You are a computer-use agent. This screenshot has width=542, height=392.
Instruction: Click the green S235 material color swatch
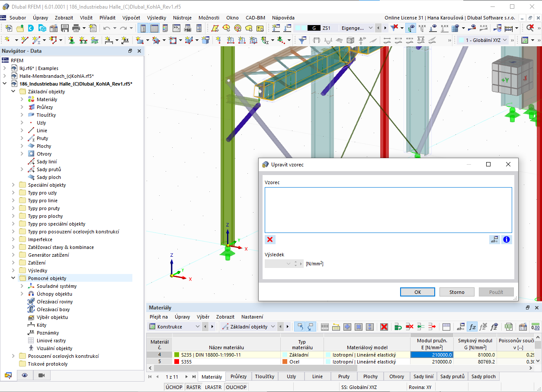pyautogui.click(x=176, y=354)
